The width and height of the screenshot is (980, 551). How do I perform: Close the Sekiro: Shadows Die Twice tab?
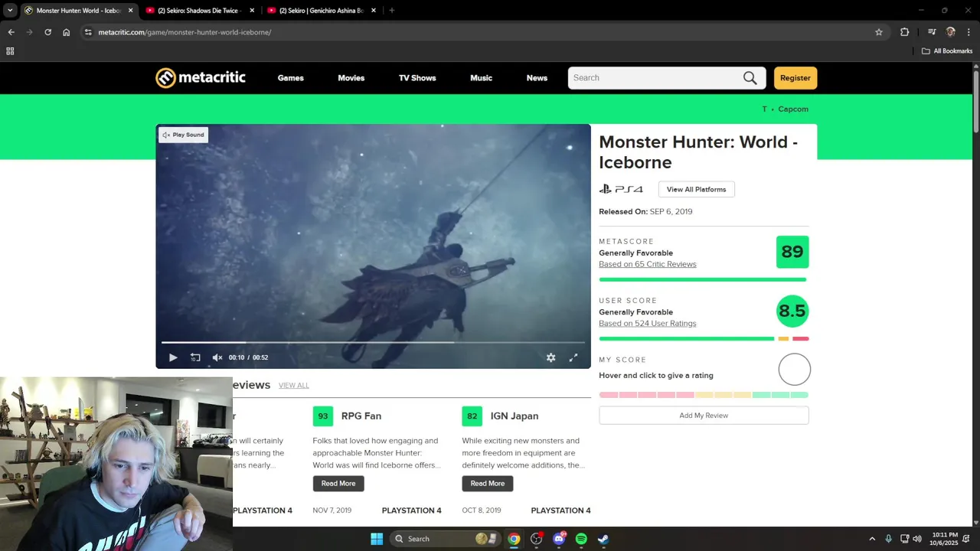coord(252,11)
